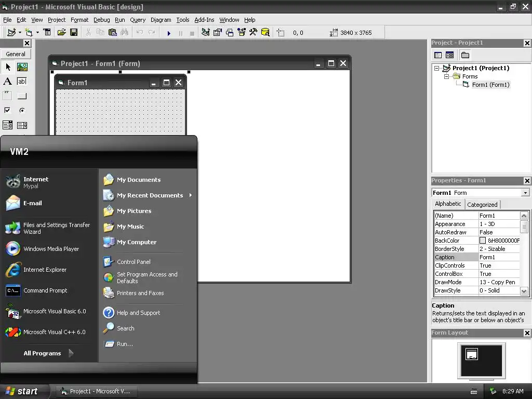Image resolution: width=532 pixels, height=399 pixels.
Task: Click the Save Project floppy disk icon
Action: (x=74, y=33)
